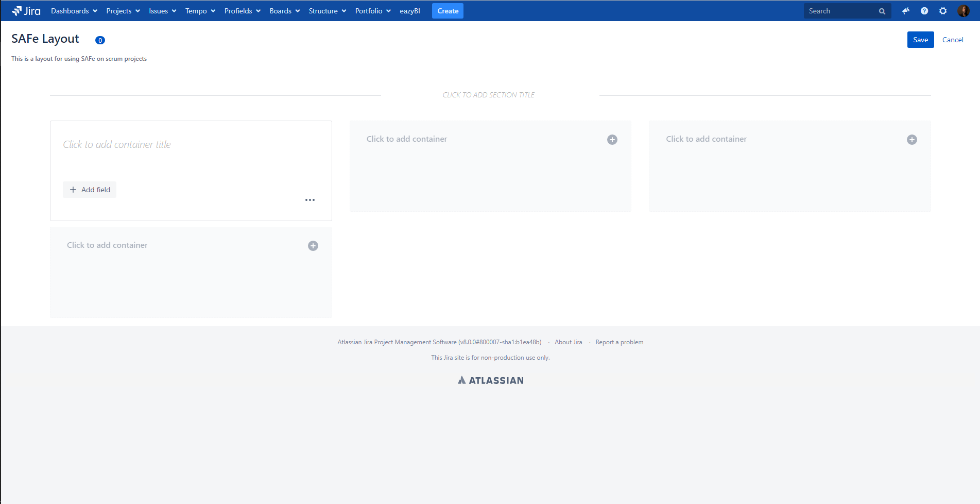Click the search magnifier icon
980x504 pixels.
[x=882, y=11]
